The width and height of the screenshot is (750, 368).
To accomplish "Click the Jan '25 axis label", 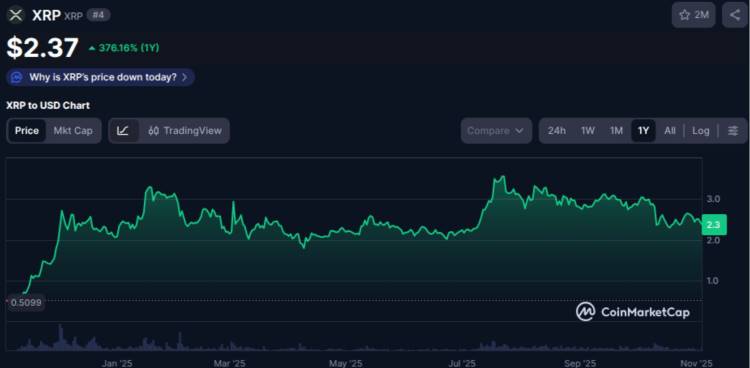I will [x=117, y=364].
